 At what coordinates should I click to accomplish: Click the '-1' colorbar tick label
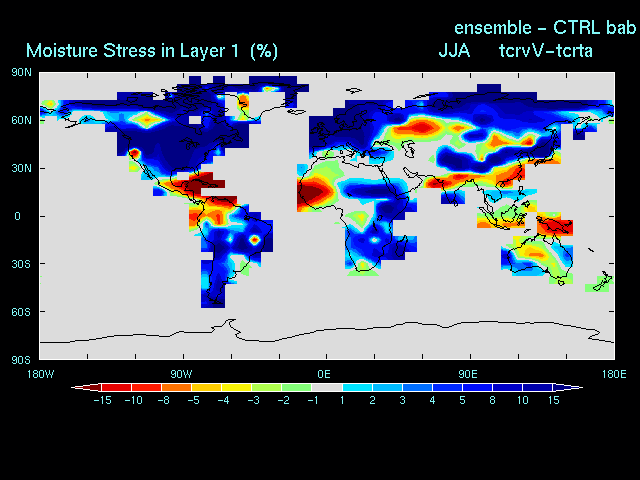313,400
